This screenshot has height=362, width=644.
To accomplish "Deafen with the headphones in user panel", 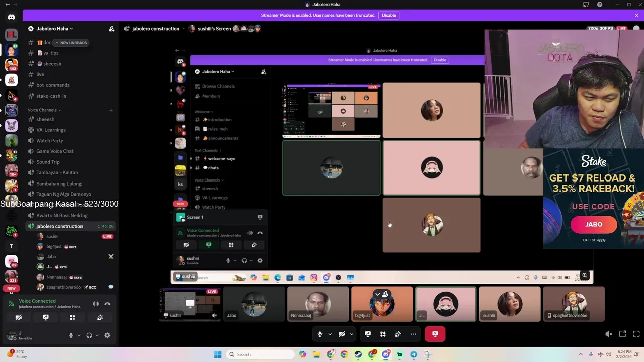I will point(89,335).
